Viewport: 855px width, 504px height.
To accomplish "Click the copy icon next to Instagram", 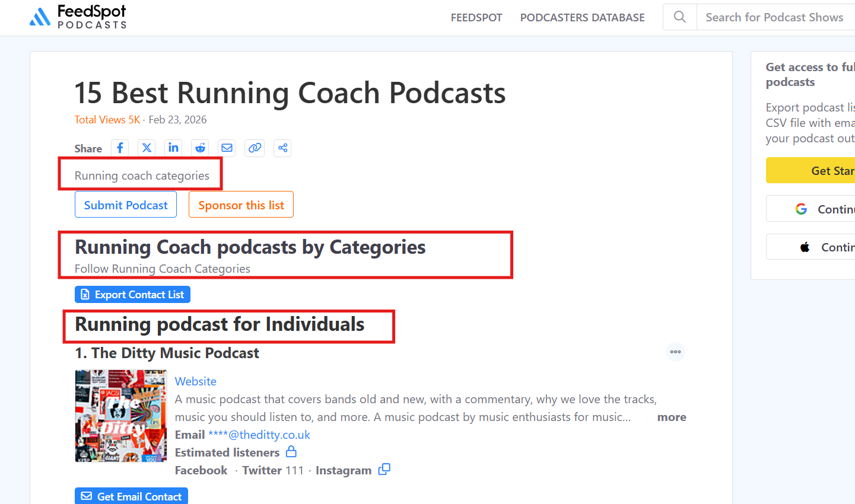I will click(384, 469).
